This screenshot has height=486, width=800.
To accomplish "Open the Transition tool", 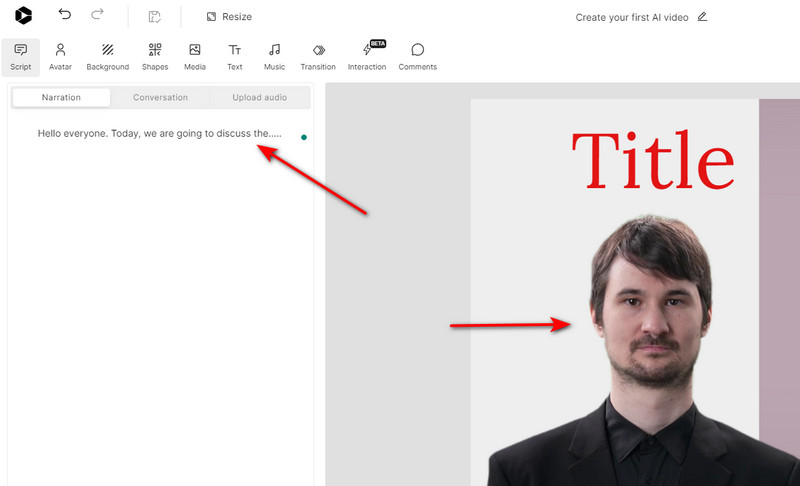I will [318, 57].
